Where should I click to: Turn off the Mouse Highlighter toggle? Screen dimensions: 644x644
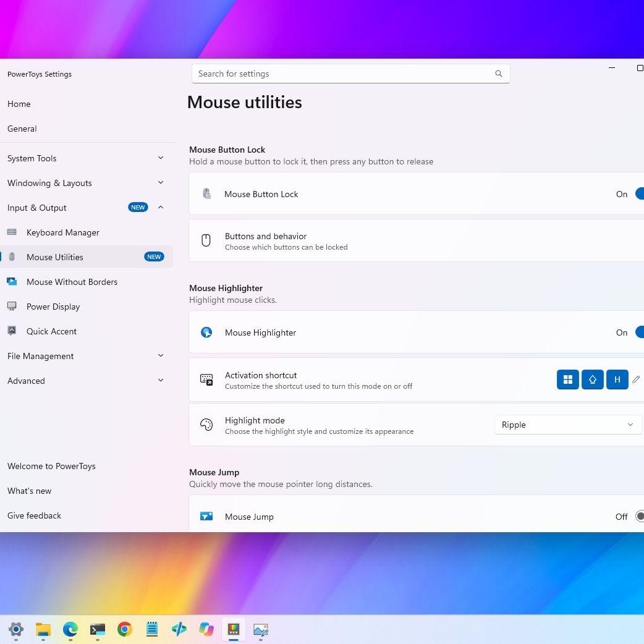tap(640, 332)
